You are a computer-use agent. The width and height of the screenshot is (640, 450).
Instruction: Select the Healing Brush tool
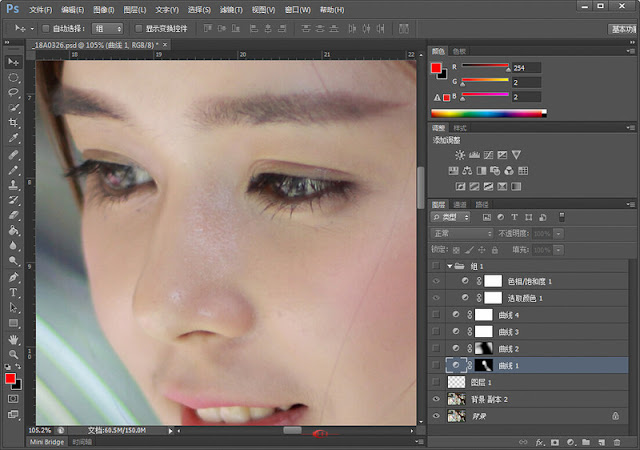[13, 155]
